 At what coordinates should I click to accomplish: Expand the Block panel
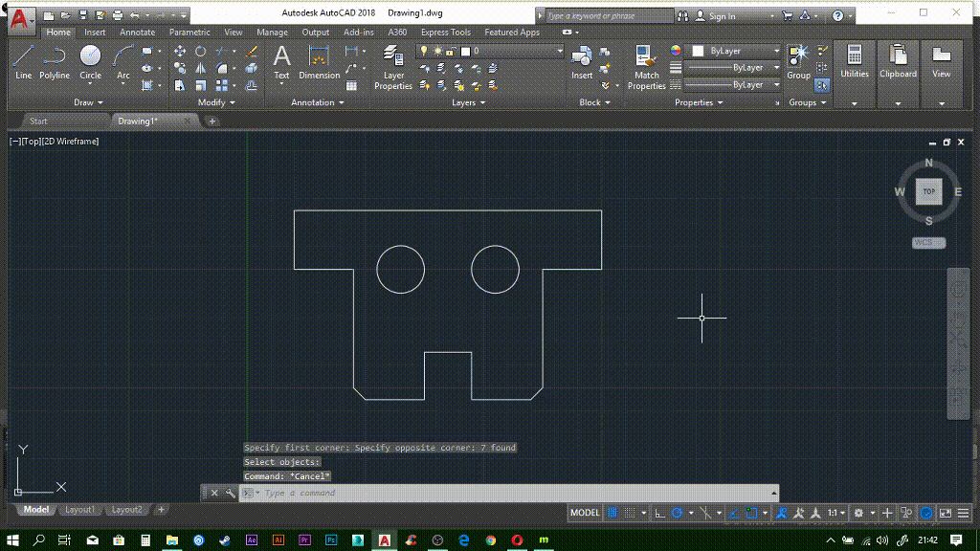[x=594, y=102]
